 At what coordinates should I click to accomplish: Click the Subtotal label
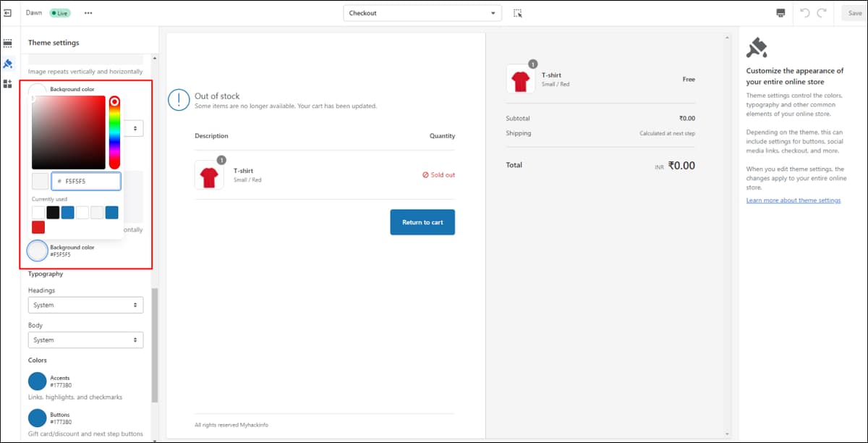coord(518,118)
